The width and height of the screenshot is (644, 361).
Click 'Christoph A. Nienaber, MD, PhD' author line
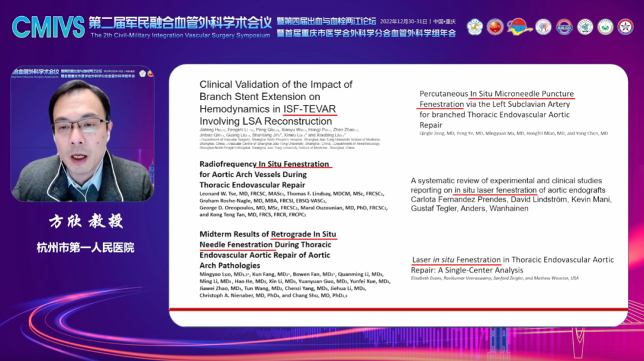pyautogui.click(x=274, y=295)
